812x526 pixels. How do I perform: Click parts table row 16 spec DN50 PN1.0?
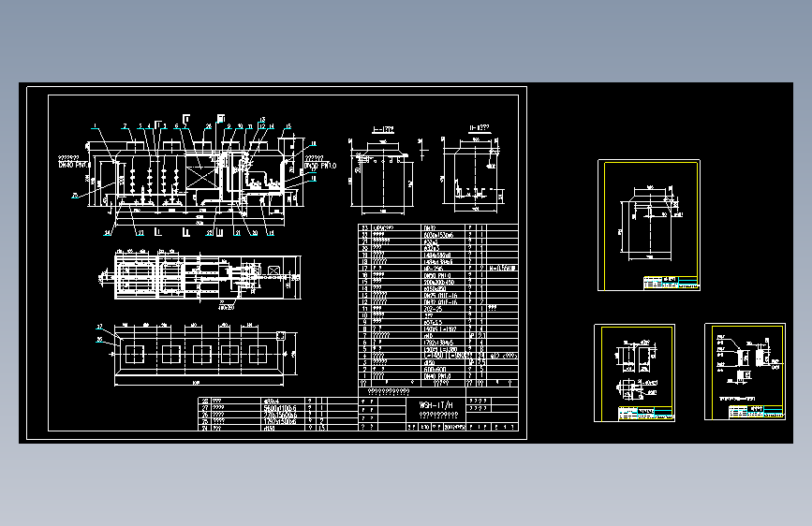(x=437, y=275)
